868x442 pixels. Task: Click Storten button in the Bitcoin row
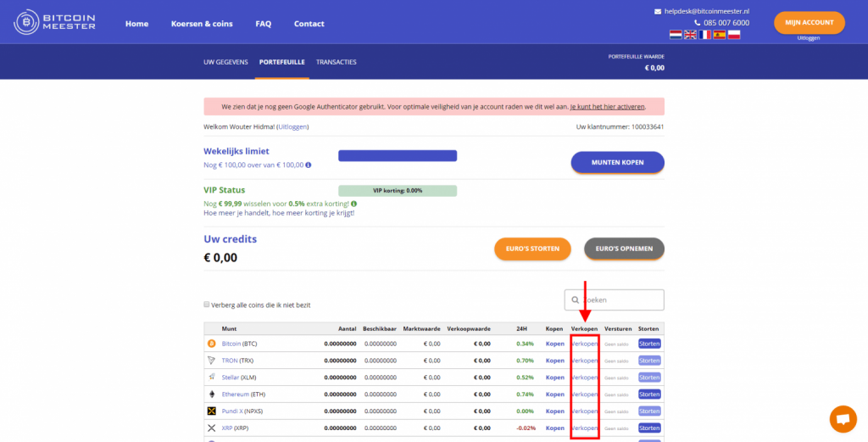click(649, 344)
